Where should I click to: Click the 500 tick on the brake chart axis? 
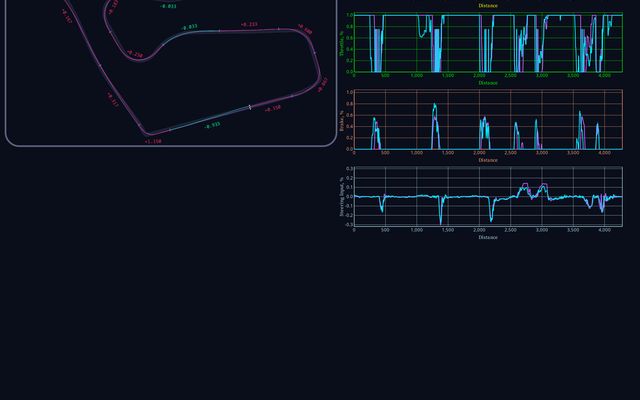tap(385, 153)
